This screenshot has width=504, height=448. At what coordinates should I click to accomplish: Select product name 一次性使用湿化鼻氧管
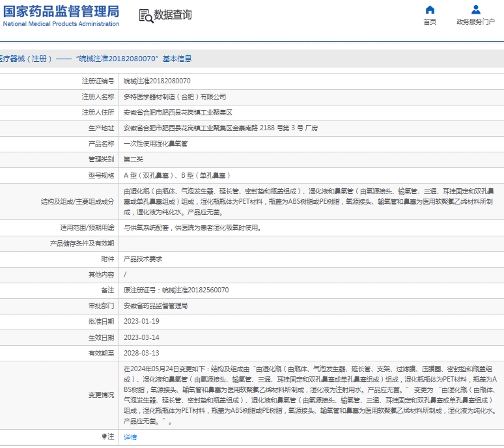pos(156,144)
